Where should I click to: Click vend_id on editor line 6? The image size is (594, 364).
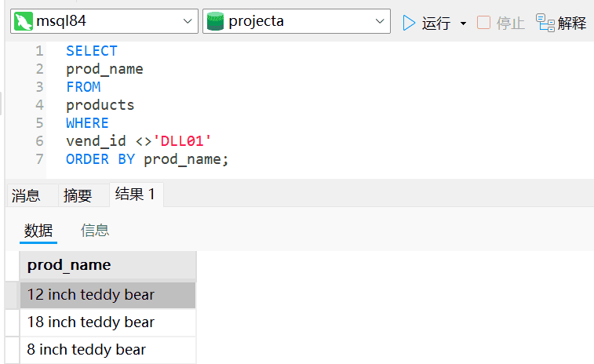click(x=96, y=141)
